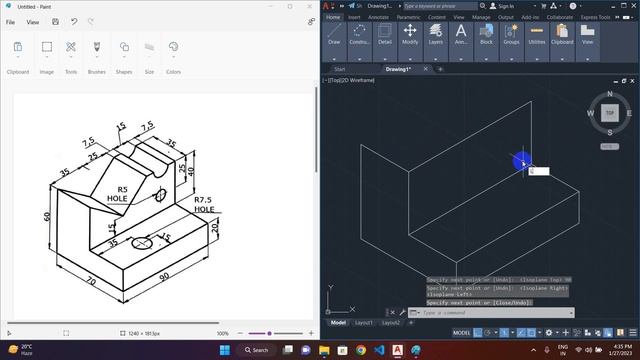Expand the workspace gear dropdown arrow
Screen dimensions: 640x360
[x=558, y=333]
